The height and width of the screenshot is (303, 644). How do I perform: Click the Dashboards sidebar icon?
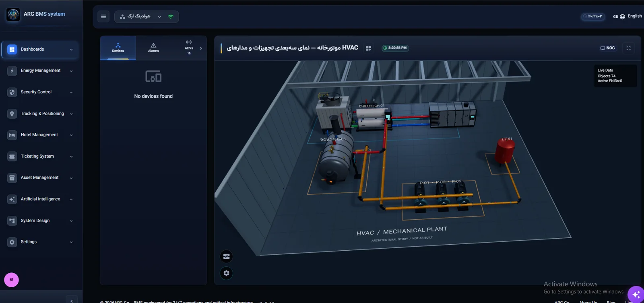click(x=12, y=49)
